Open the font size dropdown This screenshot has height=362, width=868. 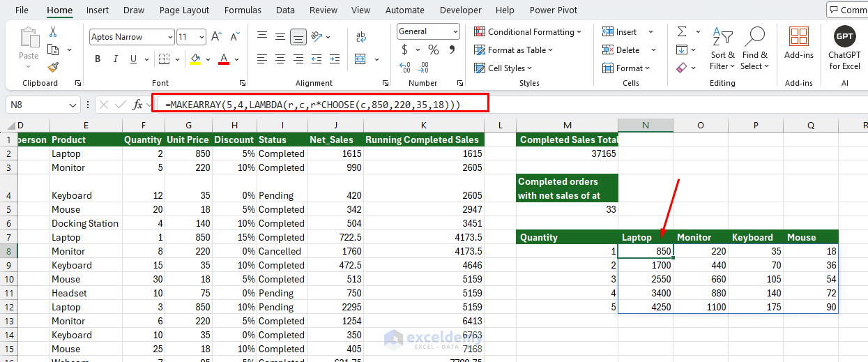pyautogui.click(x=201, y=37)
